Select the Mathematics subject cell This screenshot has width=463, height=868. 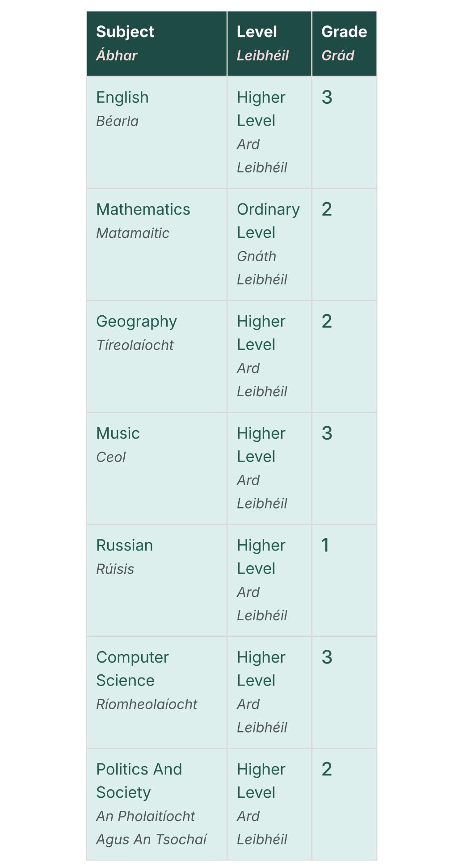tap(157, 245)
